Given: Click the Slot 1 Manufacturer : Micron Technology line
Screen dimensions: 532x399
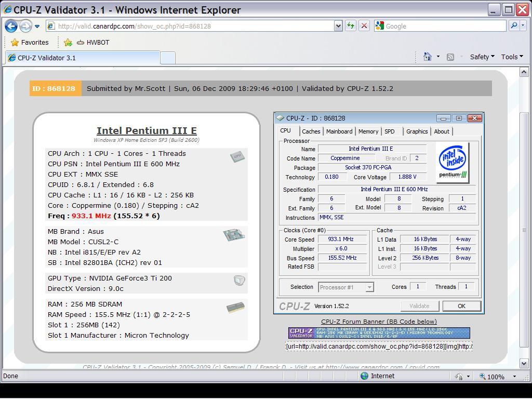Looking at the screenshot, I should [x=118, y=336].
